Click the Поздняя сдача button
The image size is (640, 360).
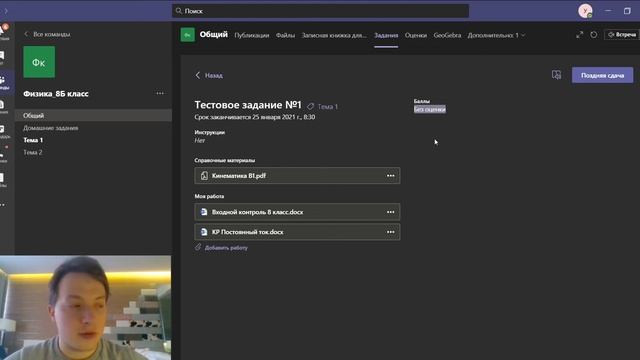point(602,76)
